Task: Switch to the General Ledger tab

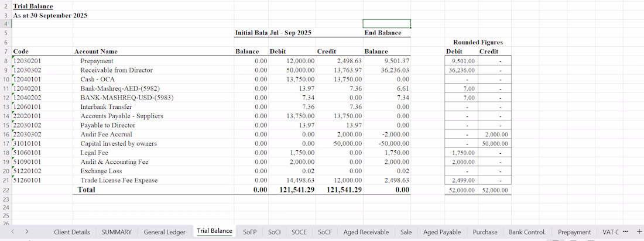Action: 165,232
